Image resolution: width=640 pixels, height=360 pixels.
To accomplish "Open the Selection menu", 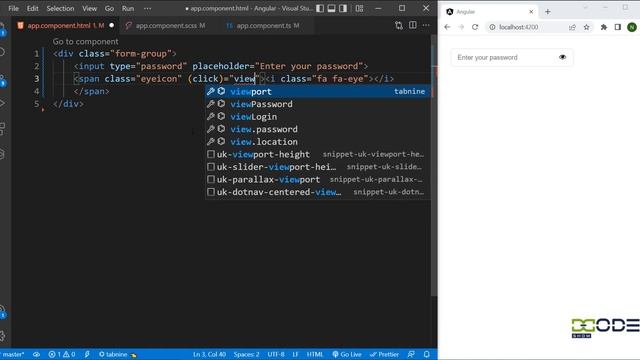I will (60, 8).
